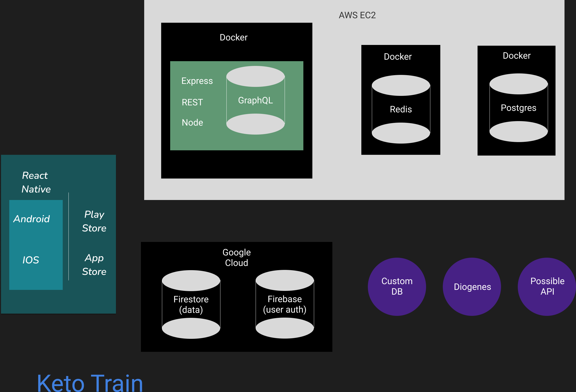Click the Custom DB circle
Image resolution: width=576 pixels, height=392 pixels.
(x=397, y=286)
